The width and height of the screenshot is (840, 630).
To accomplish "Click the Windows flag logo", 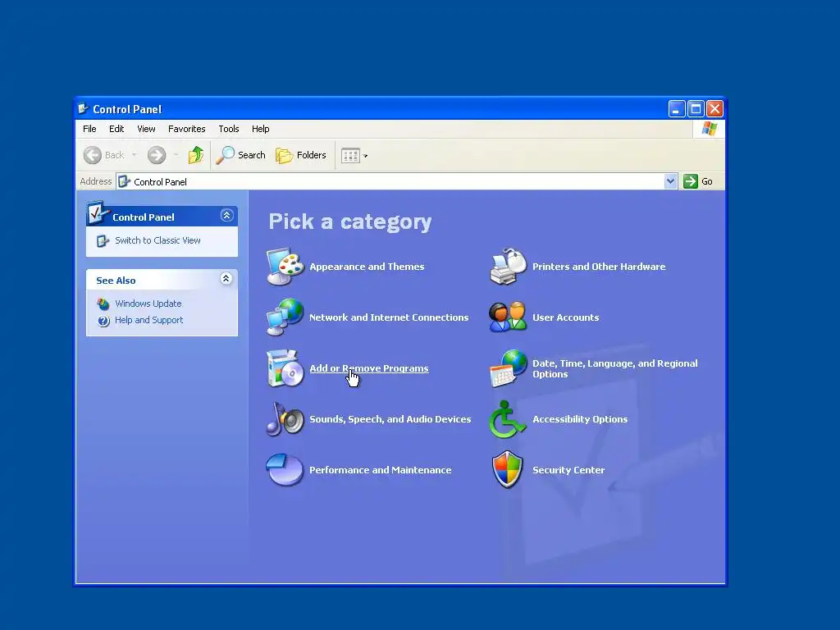I will click(x=710, y=129).
